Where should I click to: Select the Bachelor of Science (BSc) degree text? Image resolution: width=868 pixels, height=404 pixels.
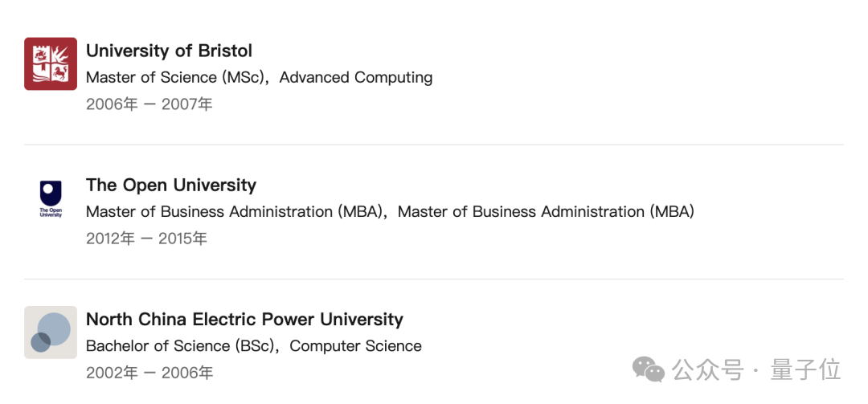click(x=181, y=346)
